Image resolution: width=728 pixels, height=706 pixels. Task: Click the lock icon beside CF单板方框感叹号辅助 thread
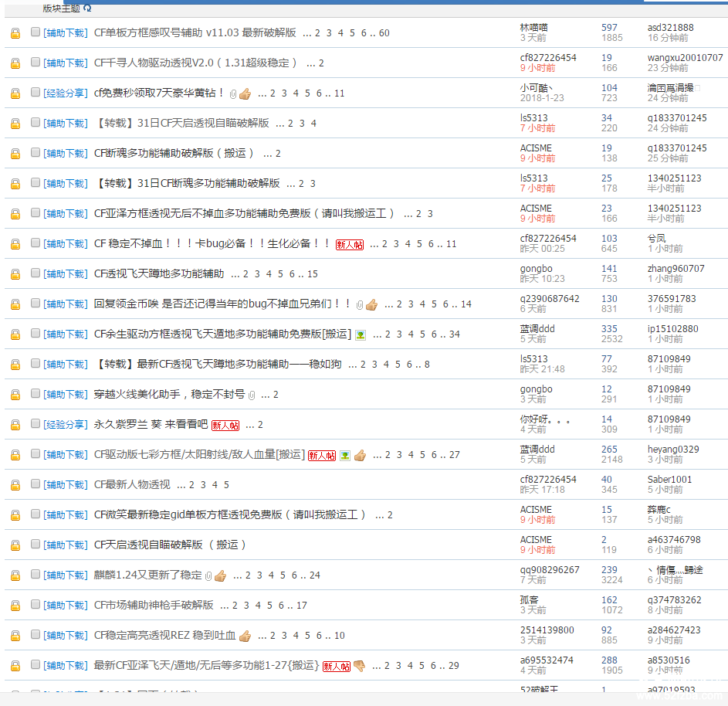pos(15,33)
